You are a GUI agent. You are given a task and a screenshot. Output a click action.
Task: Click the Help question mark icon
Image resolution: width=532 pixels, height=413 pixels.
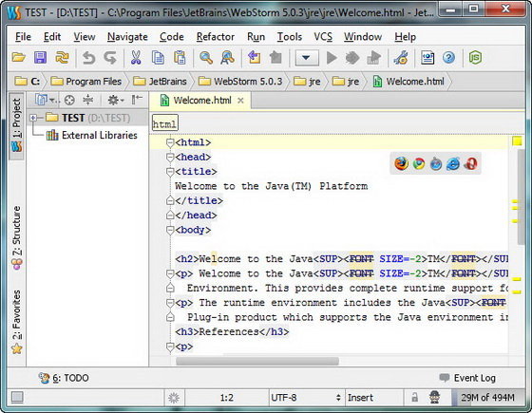pyautogui.click(x=448, y=58)
